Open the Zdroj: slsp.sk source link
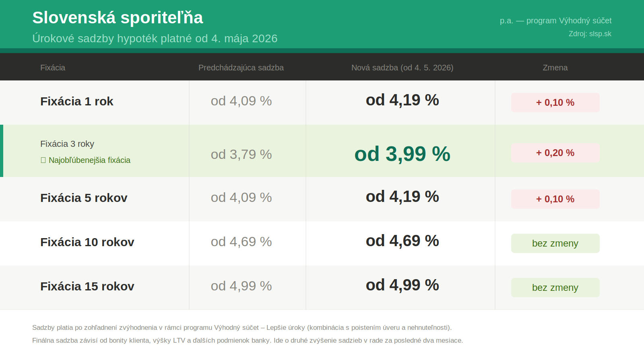 coord(590,34)
